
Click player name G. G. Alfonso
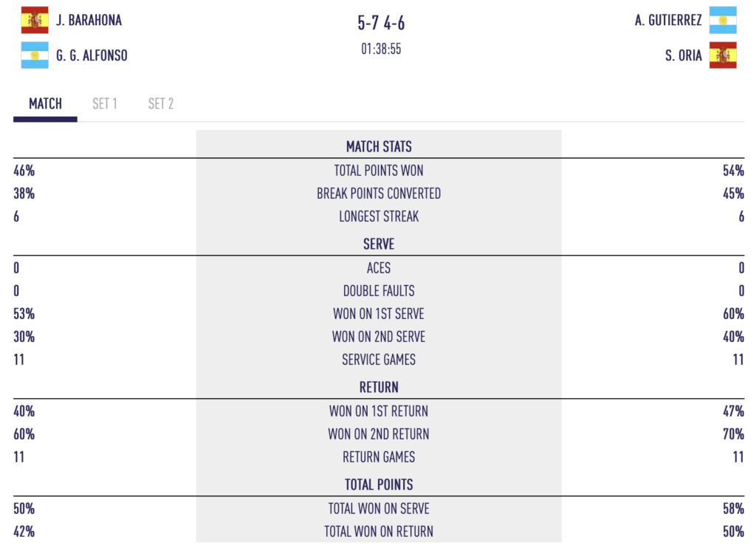pos(92,55)
